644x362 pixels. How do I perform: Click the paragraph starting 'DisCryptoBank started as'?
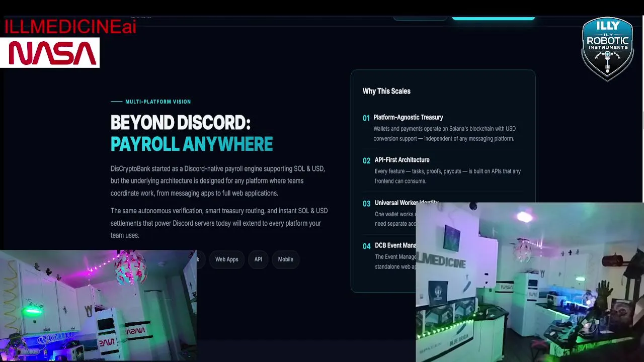[x=218, y=181]
